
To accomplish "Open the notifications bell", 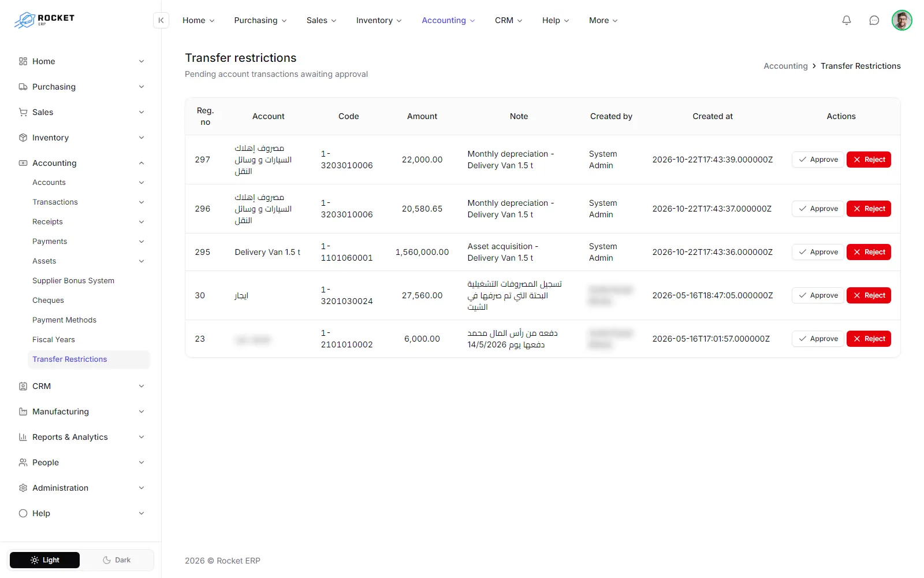I will (847, 20).
